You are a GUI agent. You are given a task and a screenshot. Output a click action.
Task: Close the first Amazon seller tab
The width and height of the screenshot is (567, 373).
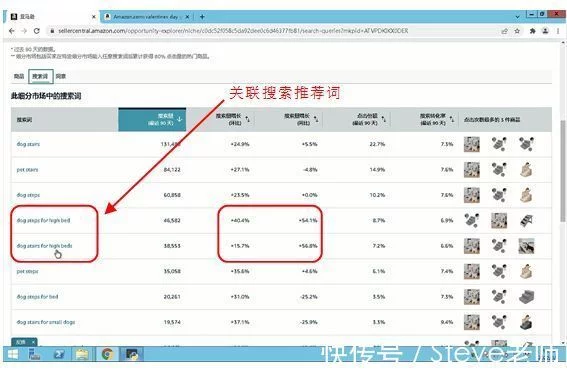tap(94, 17)
